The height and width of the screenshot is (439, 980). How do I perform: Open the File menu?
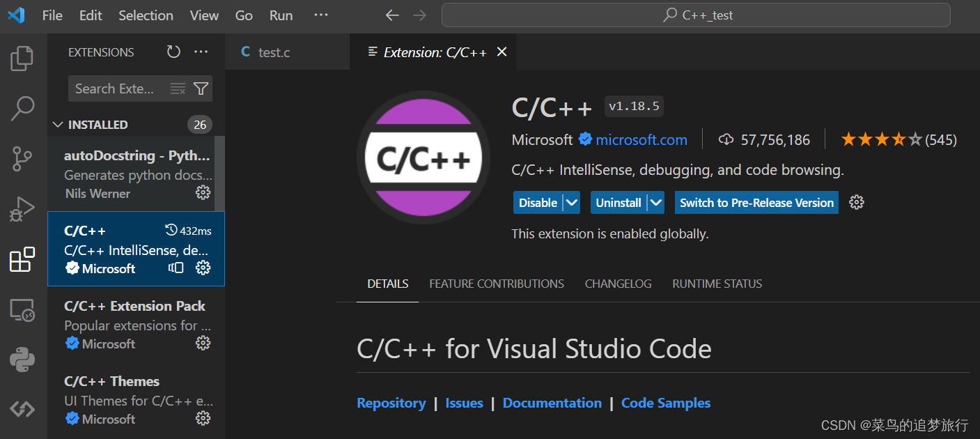tap(52, 15)
